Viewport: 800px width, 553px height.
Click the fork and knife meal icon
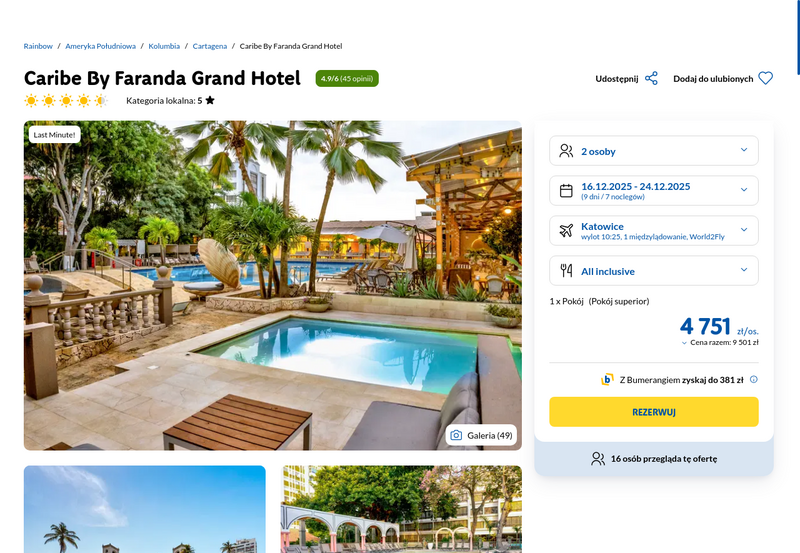click(566, 270)
